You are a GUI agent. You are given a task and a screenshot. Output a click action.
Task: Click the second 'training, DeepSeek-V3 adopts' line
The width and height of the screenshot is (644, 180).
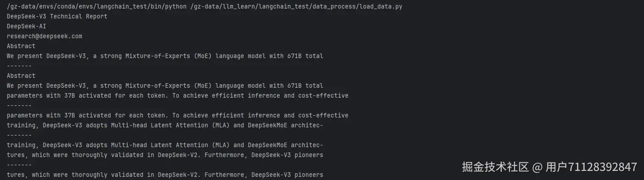tap(165, 145)
